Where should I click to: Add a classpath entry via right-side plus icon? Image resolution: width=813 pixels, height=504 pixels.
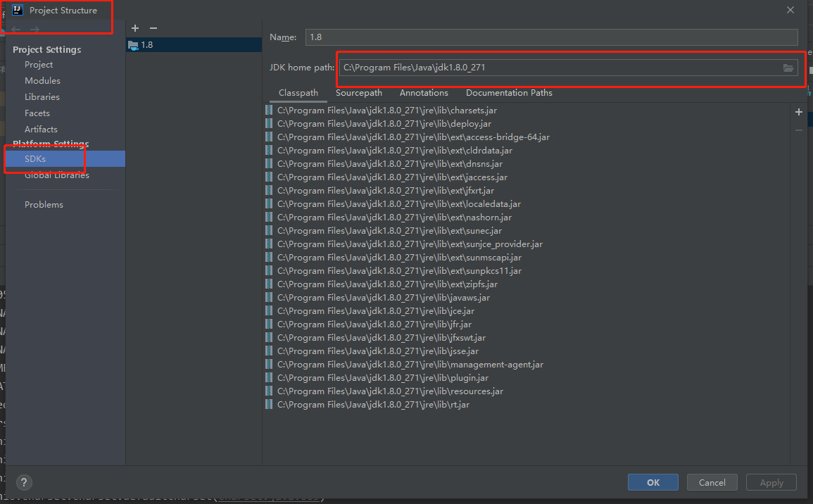pyautogui.click(x=798, y=111)
